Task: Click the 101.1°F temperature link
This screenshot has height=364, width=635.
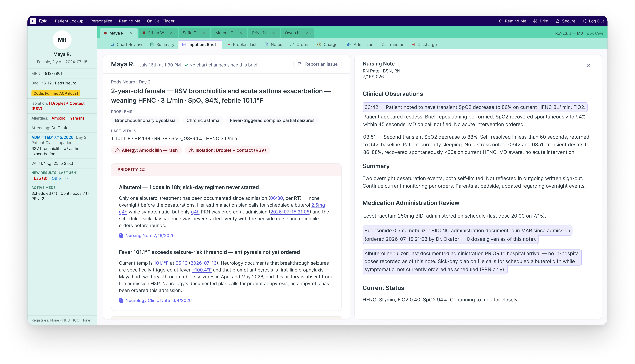Action: (x=161, y=263)
